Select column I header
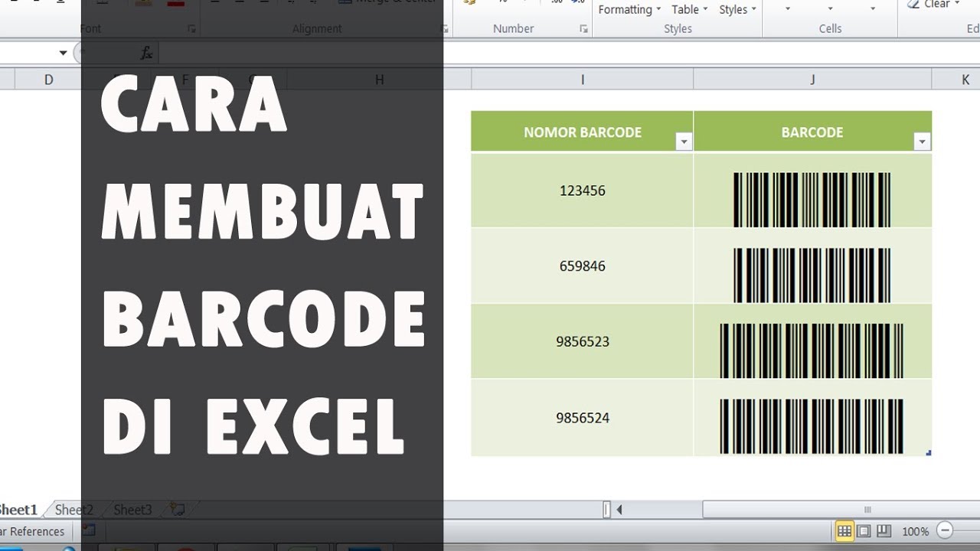Screen dimensions: 980x551 pos(583,80)
